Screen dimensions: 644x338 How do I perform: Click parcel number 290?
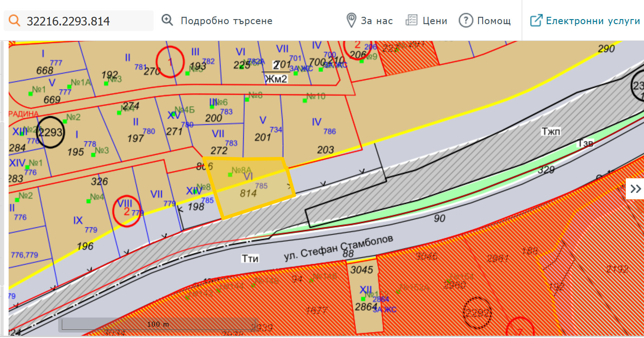coord(606,49)
